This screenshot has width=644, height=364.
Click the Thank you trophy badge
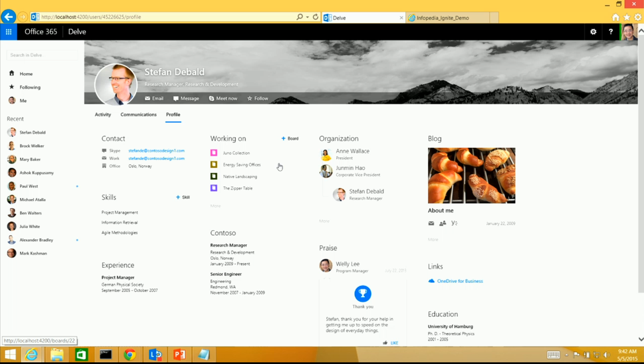[x=363, y=293]
